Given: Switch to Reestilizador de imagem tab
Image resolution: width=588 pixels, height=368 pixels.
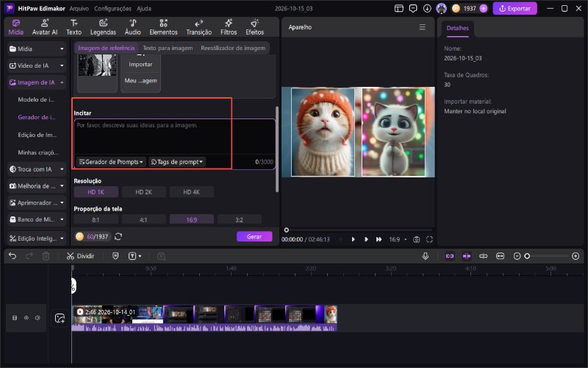Looking at the screenshot, I should pos(233,48).
